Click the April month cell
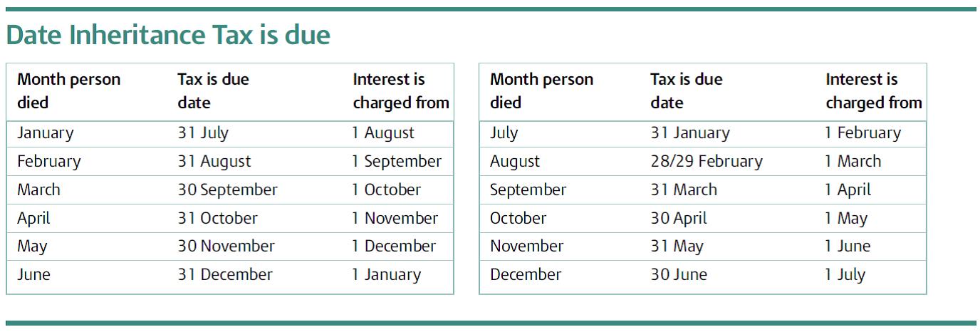Image resolution: width=980 pixels, height=332 pixels. click(33, 219)
